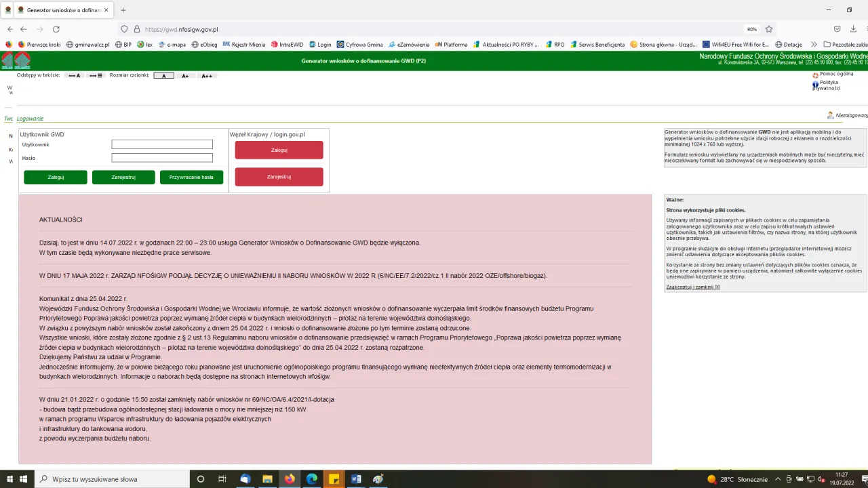Click inside the Hasło input field
This screenshot has width=868, height=488.
tap(162, 158)
